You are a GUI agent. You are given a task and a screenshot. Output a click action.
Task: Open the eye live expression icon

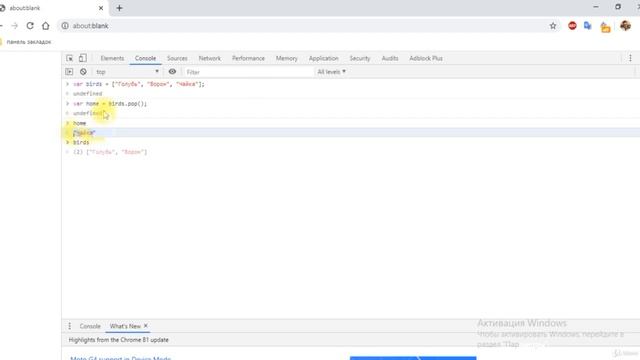172,71
